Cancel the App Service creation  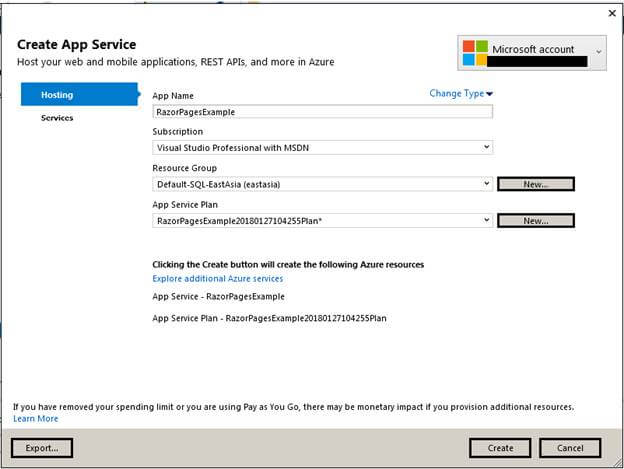point(569,448)
